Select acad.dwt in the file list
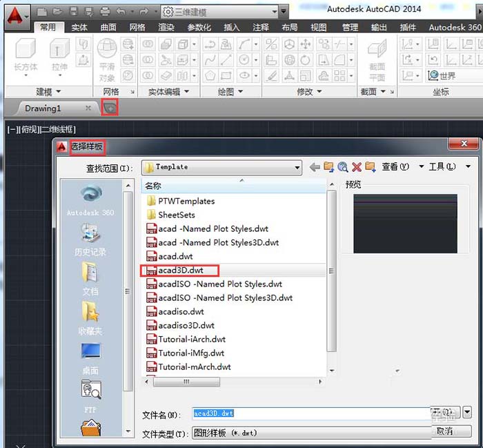The width and height of the screenshot is (483, 448). (170, 256)
